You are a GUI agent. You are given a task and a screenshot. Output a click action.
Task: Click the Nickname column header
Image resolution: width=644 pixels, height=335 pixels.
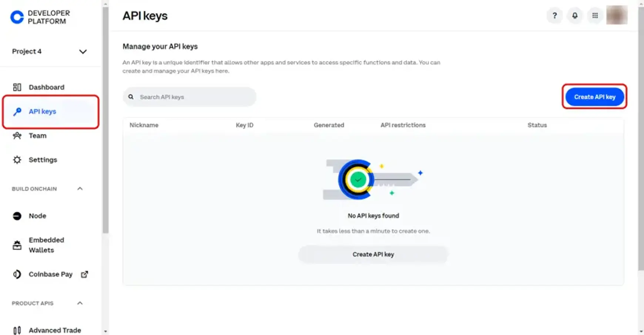tap(144, 125)
